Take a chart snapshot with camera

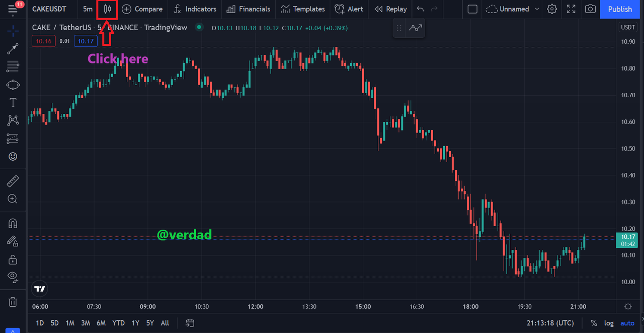coord(590,9)
